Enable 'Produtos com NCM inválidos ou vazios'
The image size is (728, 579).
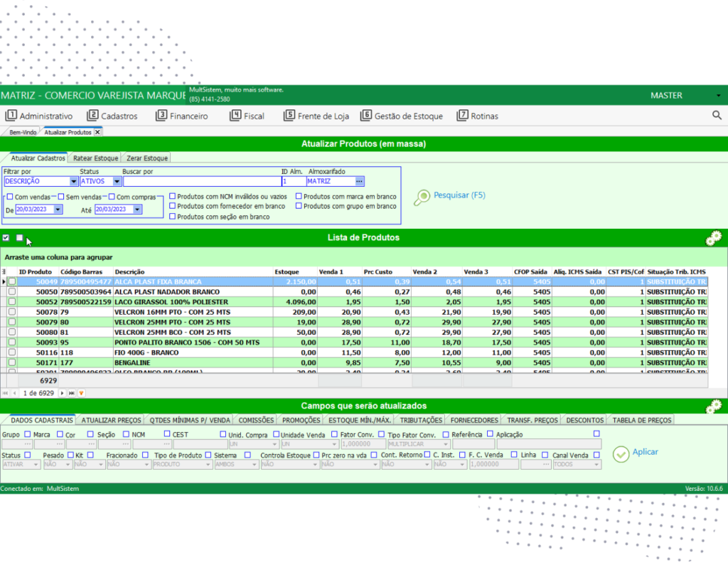[x=173, y=197]
